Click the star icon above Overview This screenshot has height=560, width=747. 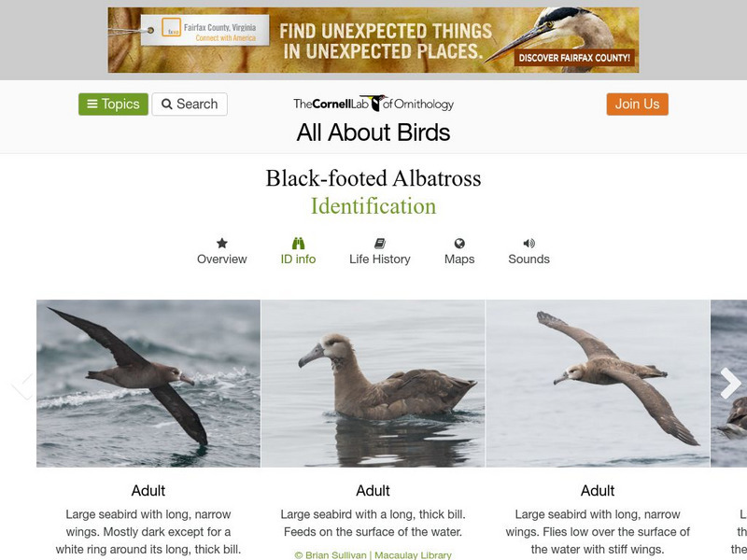222,244
